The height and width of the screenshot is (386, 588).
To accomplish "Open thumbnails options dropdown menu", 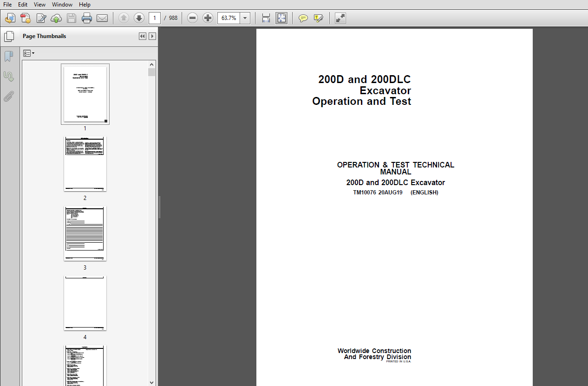I will pyautogui.click(x=29, y=53).
